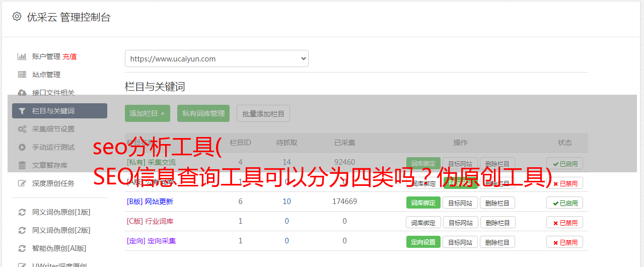
Task: Click the 栏目ID column header
Action: pos(240,143)
